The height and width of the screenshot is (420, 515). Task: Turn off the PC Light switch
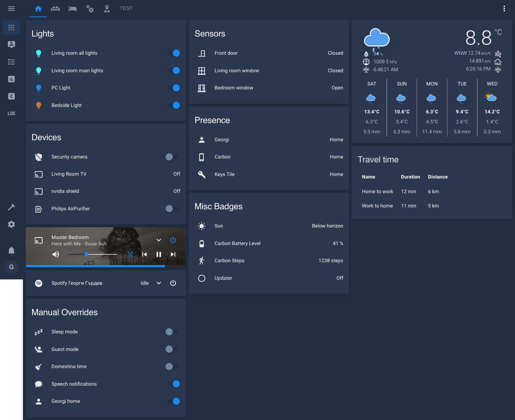tap(173, 88)
